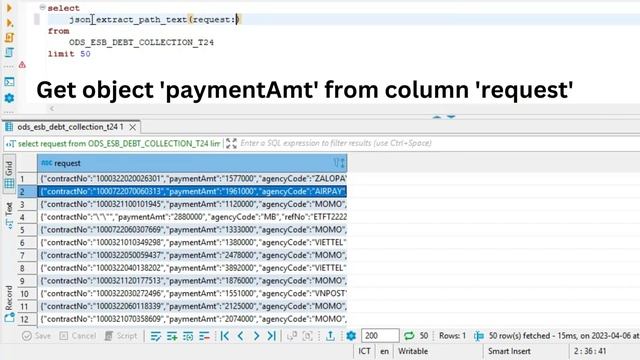Open the request column sort/filter arrows
The height and width of the screenshot is (360, 640).
click(339, 163)
